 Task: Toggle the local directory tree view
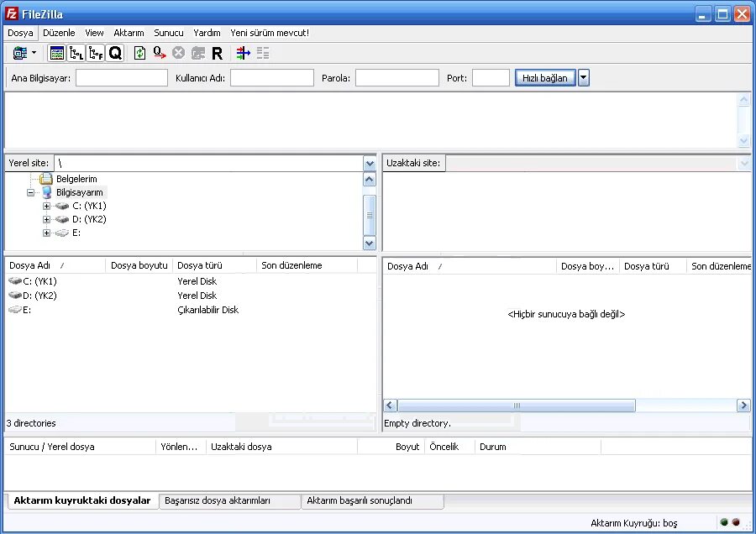tap(76, 53)
